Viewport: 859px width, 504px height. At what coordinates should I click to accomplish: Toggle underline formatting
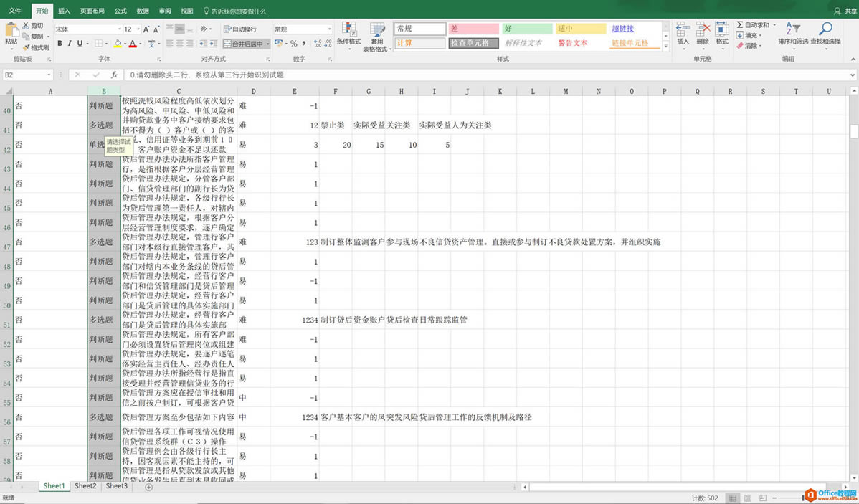pyautogui.click(x=80, y=43)
